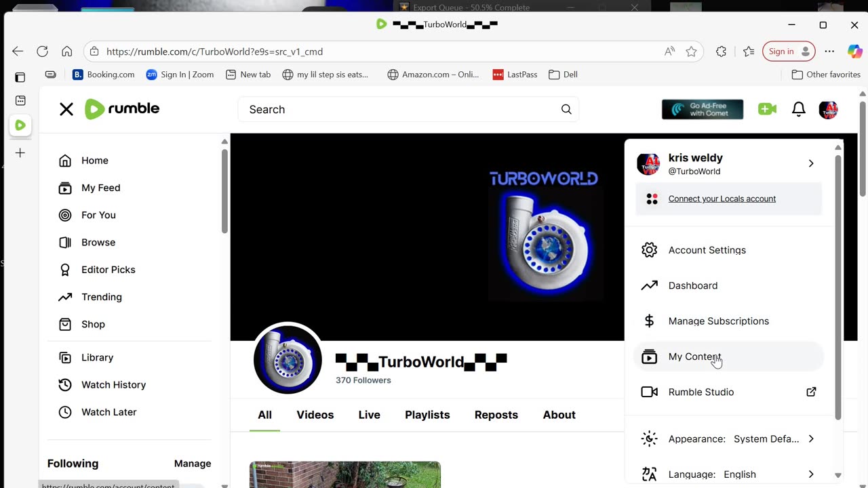Click the profile avatar in the Rumble header
868x488 pixels.
point(829,109)
